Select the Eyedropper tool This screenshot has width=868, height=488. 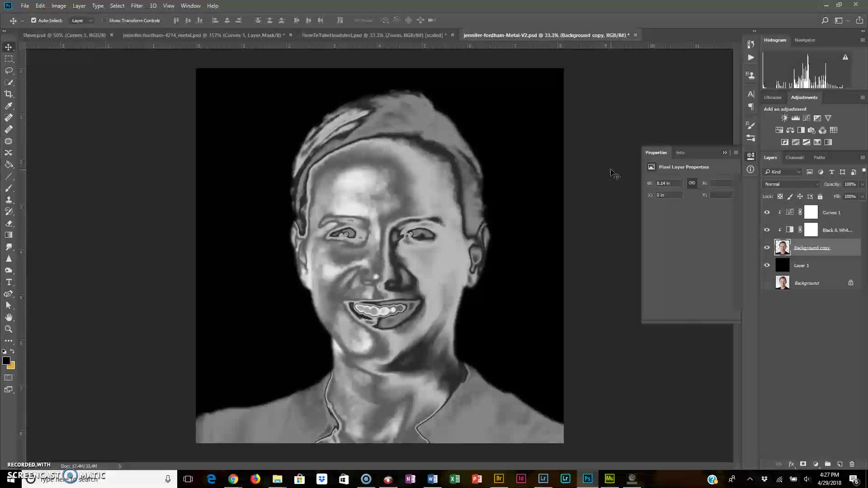pos(9,106)
